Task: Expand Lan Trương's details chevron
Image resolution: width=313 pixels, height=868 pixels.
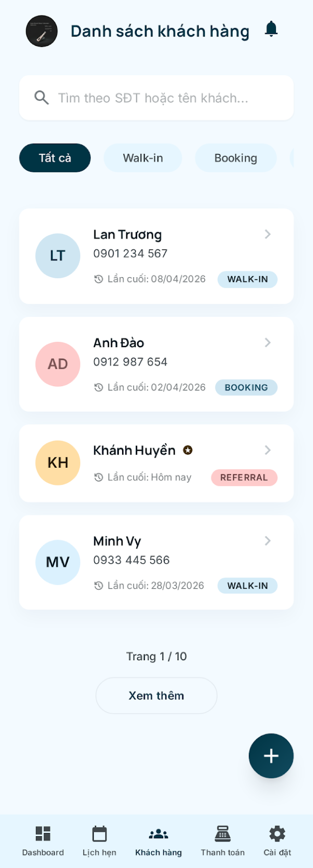Action: tap(268, 234)
